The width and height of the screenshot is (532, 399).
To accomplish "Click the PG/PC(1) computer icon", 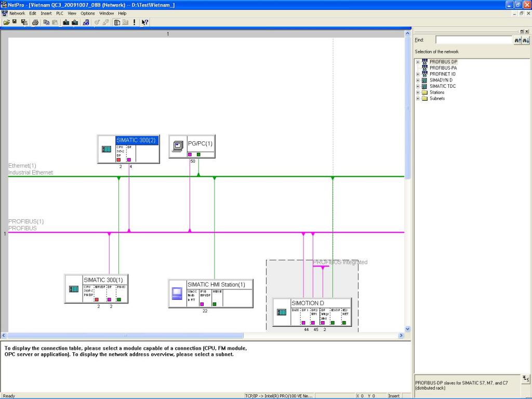I will click(178, 146).
